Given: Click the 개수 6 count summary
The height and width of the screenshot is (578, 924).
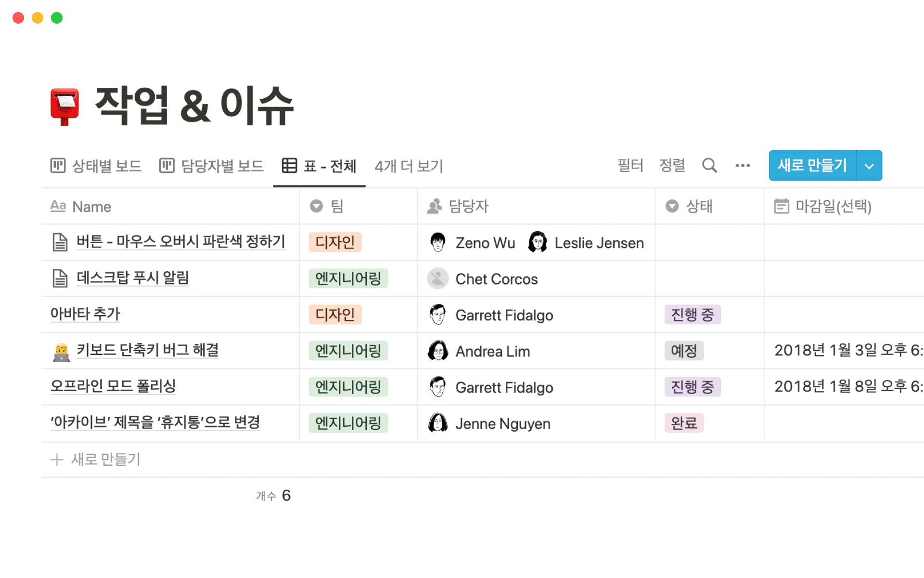Looking at the screenshot, I should [x=273, y=496].
